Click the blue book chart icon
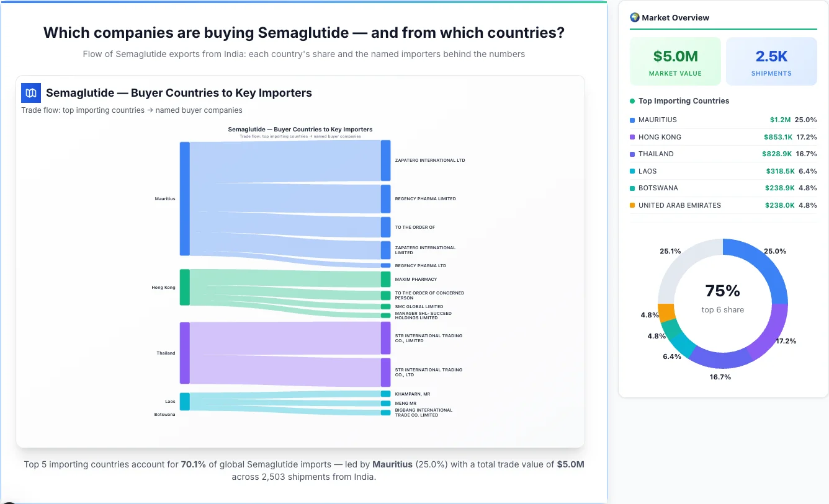Image resolution: width=829 pixels, height=504 pixels. click(30, 92)
